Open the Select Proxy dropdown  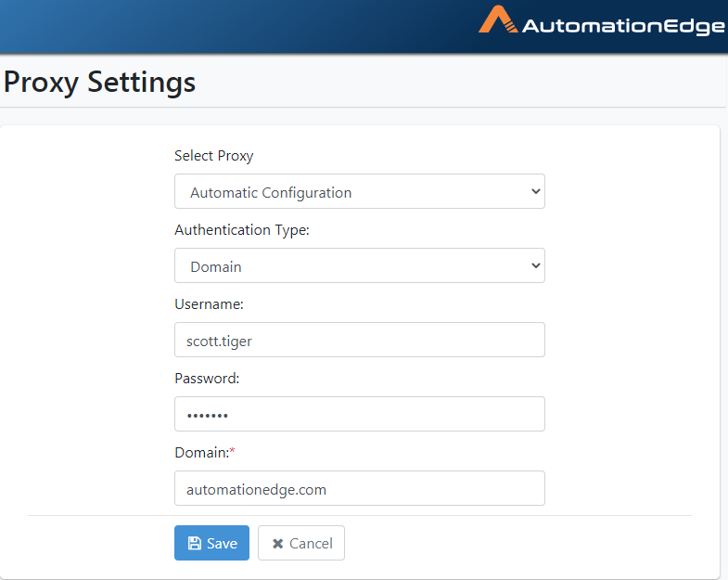click(359, 191)
